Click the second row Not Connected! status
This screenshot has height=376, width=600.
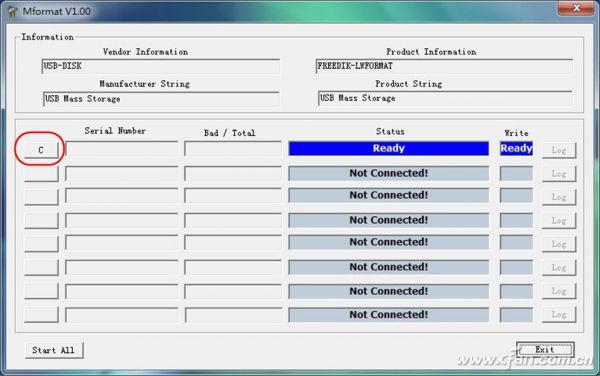[x=388, y=173]
